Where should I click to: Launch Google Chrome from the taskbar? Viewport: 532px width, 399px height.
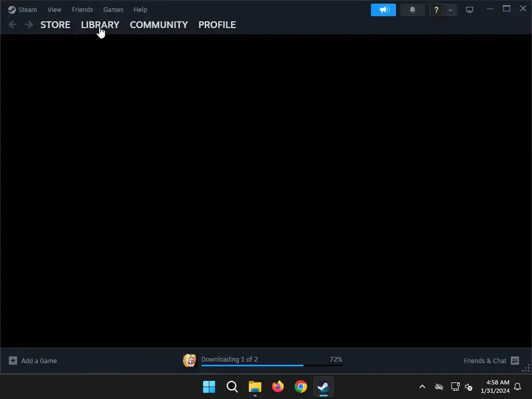pyautogui.click(x=301, y=387)
